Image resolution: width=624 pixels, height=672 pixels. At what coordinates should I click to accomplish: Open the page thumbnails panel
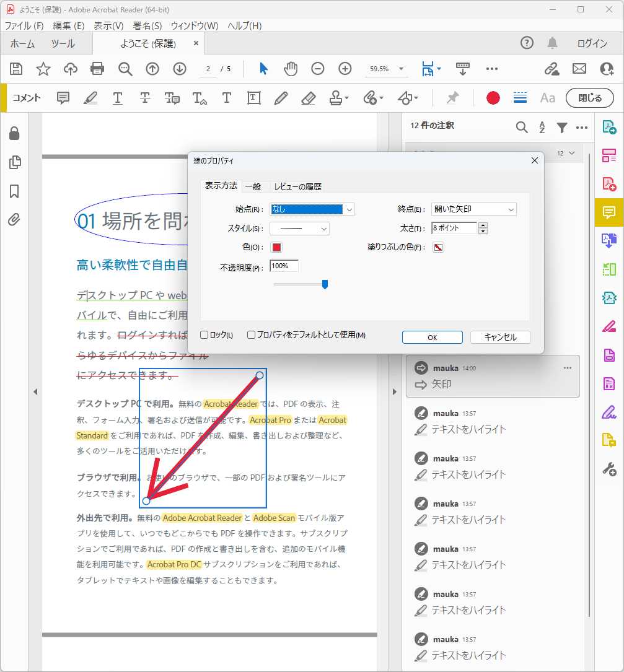(x=15, y=162)
